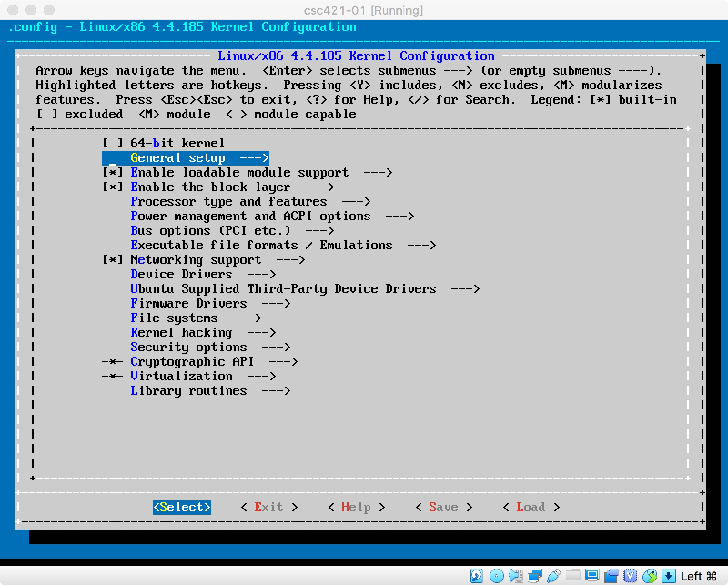Click the network adapters icon in status bar
Screen dimensions: 728x585
pyautogui.click(x=535, y=576)
